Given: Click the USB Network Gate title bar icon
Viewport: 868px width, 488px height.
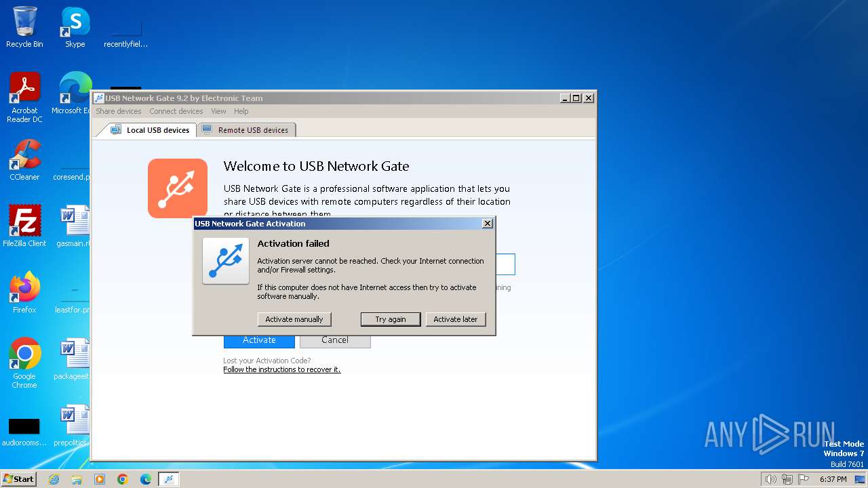Looking at the screenshot, I should tap(99, 98).
